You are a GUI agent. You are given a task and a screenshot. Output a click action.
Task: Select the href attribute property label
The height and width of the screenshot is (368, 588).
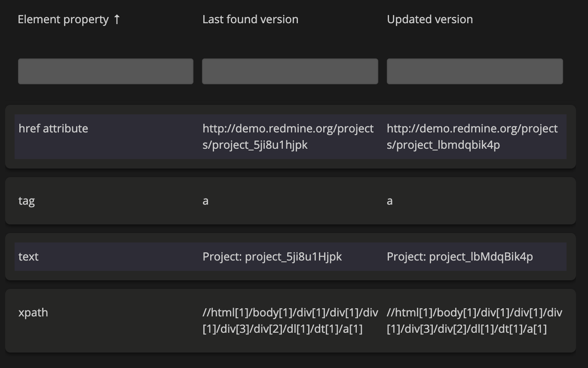pyautogui.click(x=53, y=129)
